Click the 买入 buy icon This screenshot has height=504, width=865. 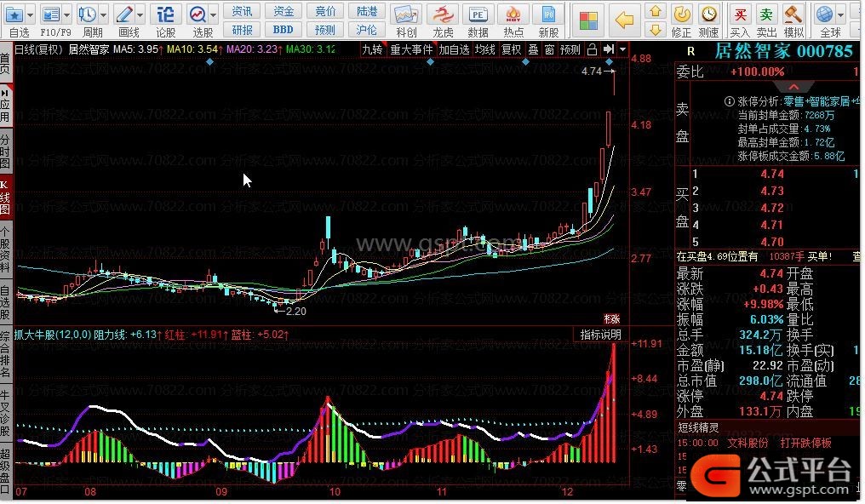pyautogui.click(x=741, y=14)
